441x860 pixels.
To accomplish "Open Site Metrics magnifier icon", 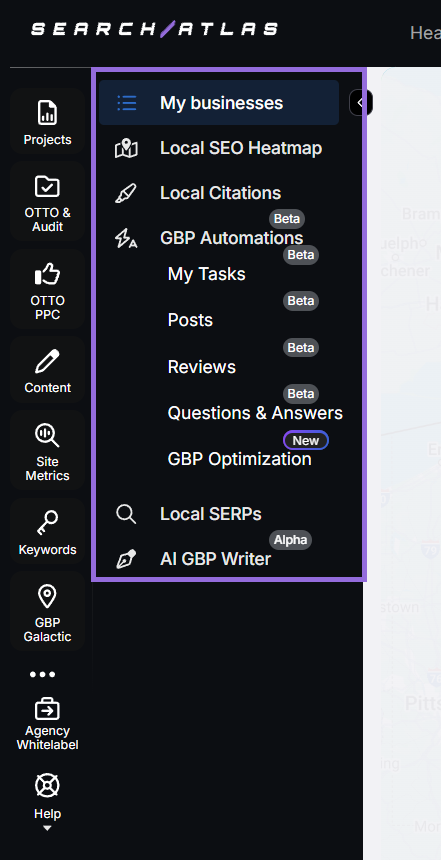I will 47,435.
